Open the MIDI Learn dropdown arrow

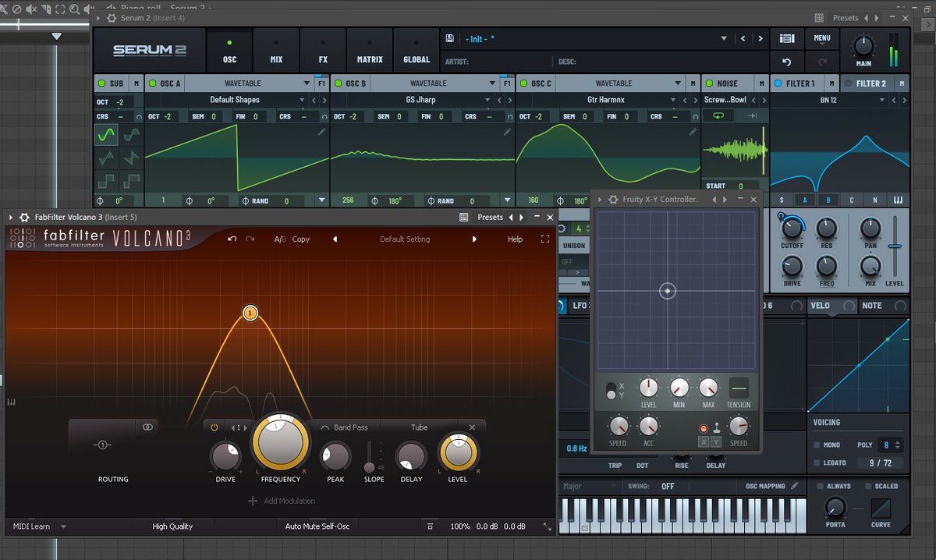click(x=64, y=526)
